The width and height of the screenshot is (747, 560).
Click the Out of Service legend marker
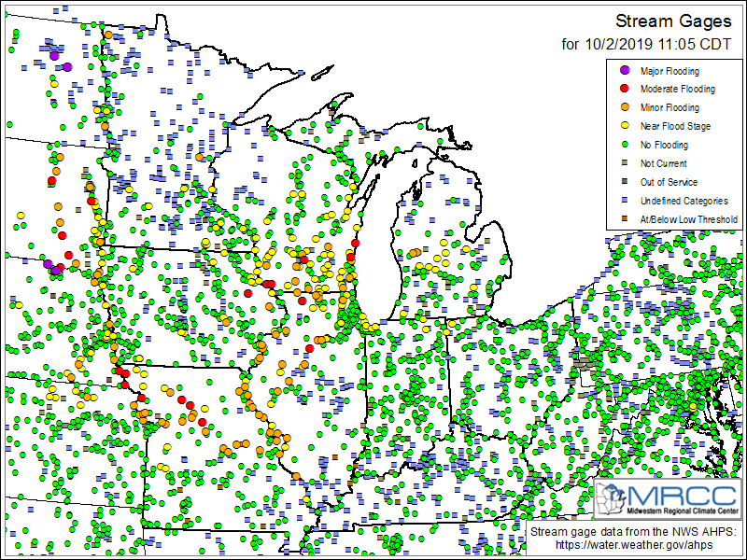[x=625, y=183]
